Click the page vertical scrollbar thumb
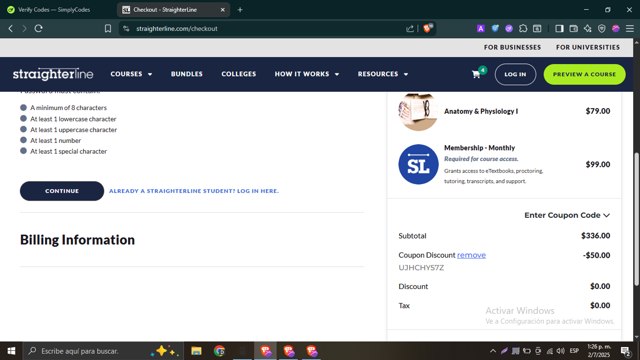Image resolution: width=640 pixels, height=360 pixels. [x=636, y=218]
